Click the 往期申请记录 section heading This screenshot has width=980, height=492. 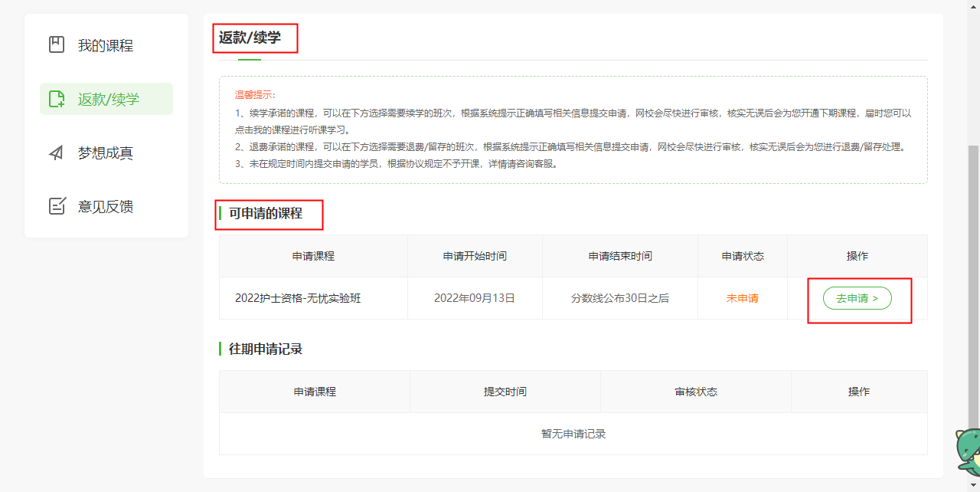tap(266, 349)
